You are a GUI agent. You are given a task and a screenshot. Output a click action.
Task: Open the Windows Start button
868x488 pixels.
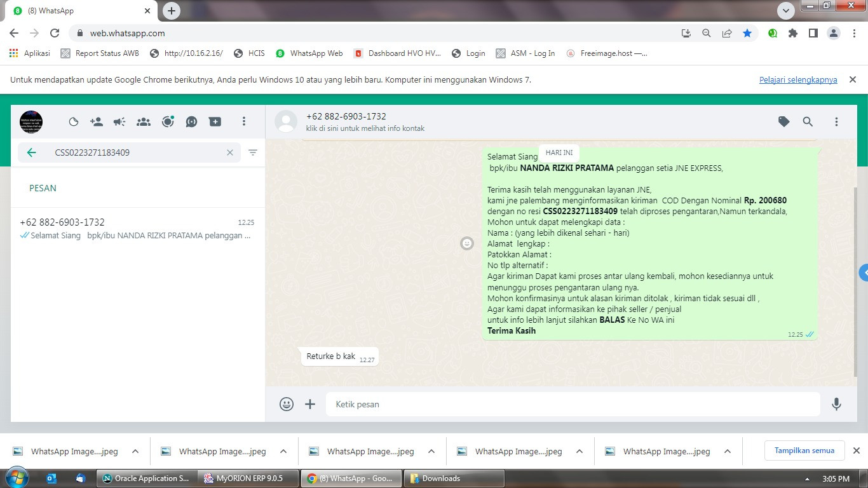pyautogui.click(x=16, y=478)
